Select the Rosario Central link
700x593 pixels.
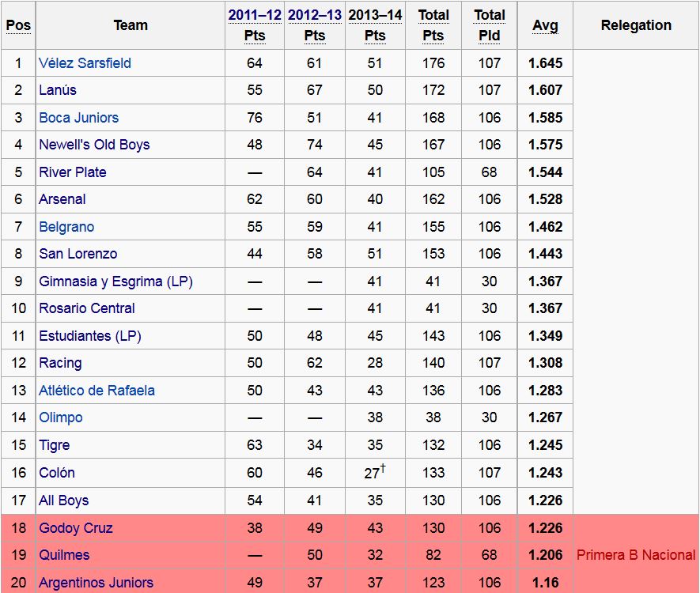(x=87, y=308)
